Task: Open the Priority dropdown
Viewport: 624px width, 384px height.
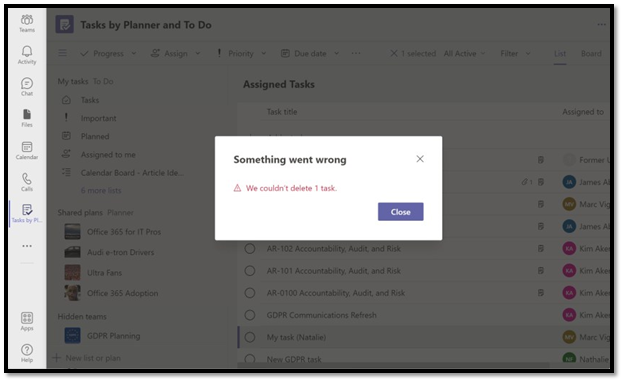Action: [x=242, y=53]
